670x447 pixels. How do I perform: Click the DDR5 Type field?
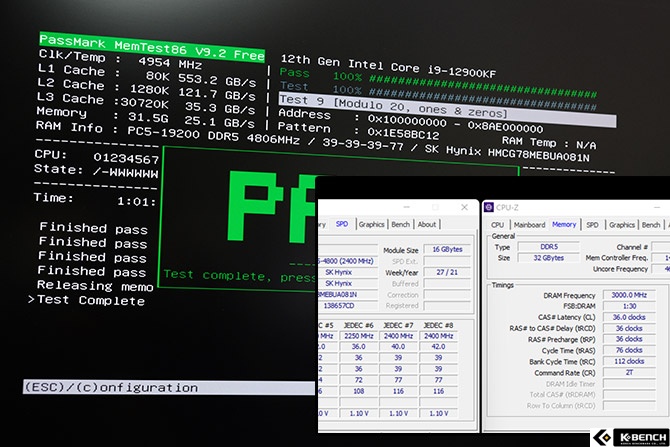pyautogui.click(x=549, y=247)
